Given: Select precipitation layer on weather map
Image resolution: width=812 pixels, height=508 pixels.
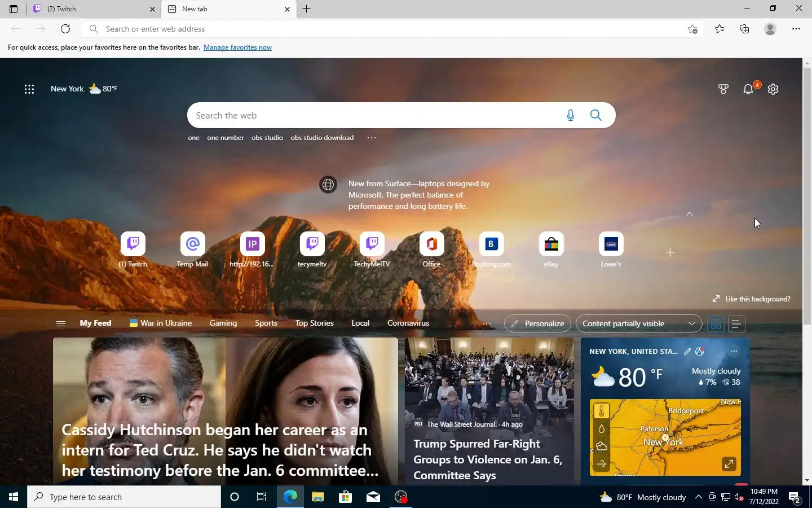Looking at the screenshot, I should 602,429.
